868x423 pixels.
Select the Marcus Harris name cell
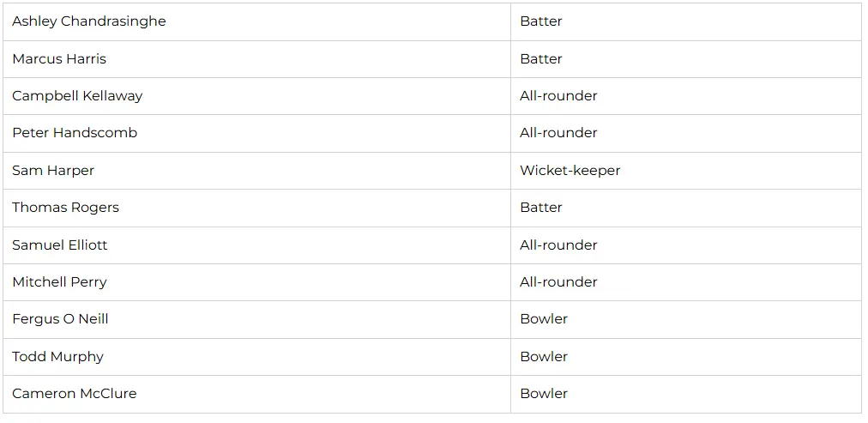(59, 59)
